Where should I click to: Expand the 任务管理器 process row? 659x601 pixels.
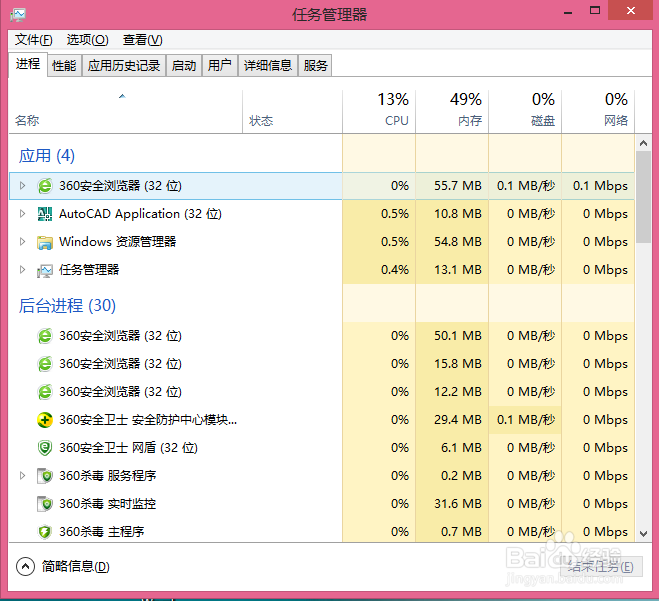tap(23, 270)
